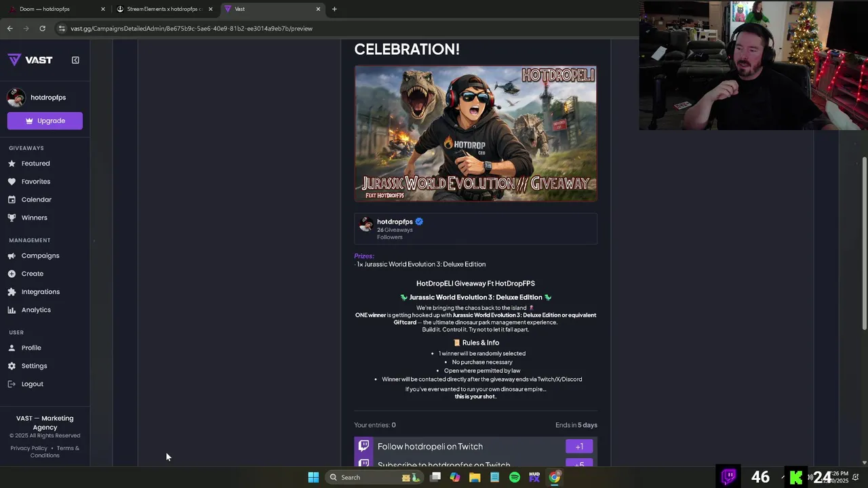Reload the page
This screenshot has height=488, width=868.
(x=42, y=28)
